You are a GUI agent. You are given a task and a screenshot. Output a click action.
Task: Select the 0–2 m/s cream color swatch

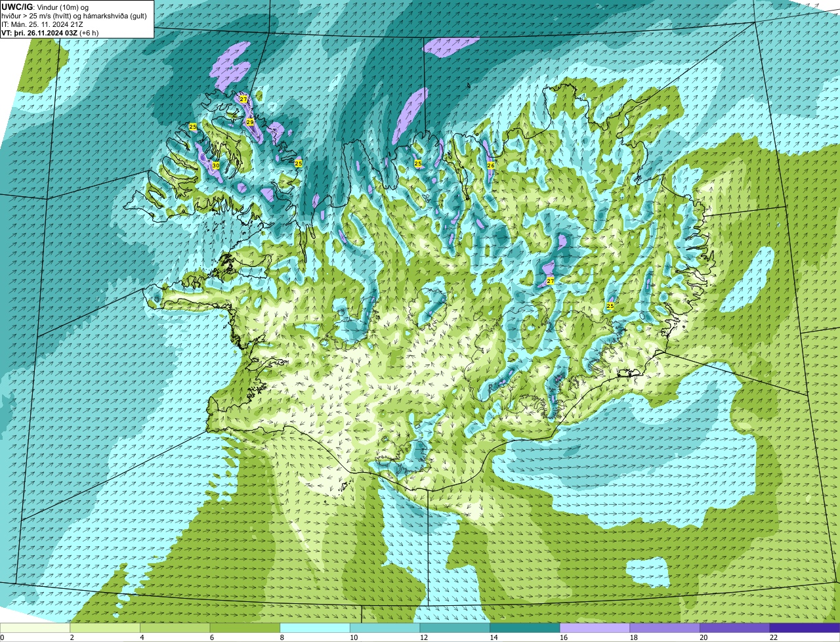(35, 628)
